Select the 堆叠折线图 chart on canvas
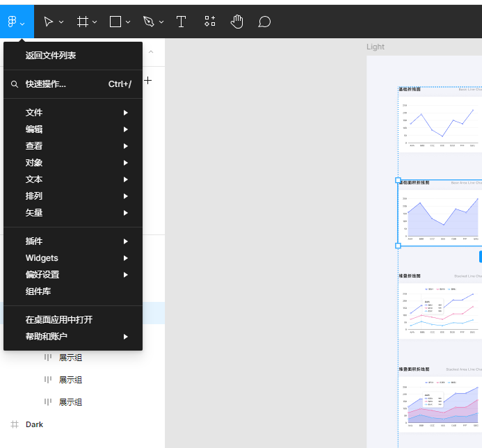Image resolution: width=482 pixels, height=448 pixels. tap(440, 306)
